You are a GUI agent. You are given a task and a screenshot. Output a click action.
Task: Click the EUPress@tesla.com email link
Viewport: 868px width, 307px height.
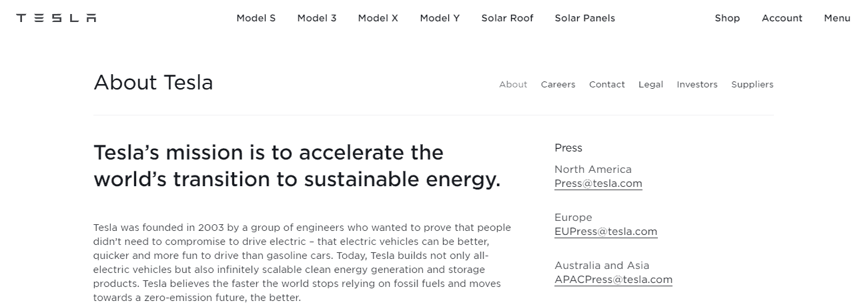coord(605,232)
